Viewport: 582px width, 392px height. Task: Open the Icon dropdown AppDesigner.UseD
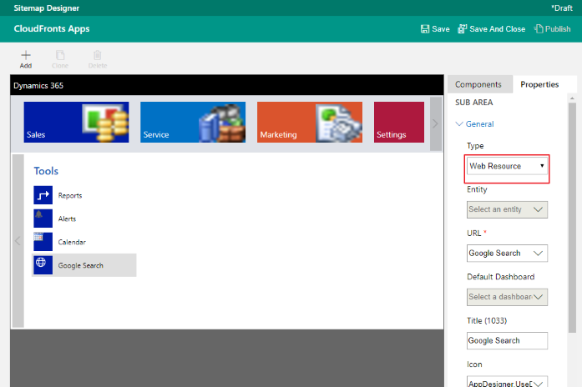[507, 383]
